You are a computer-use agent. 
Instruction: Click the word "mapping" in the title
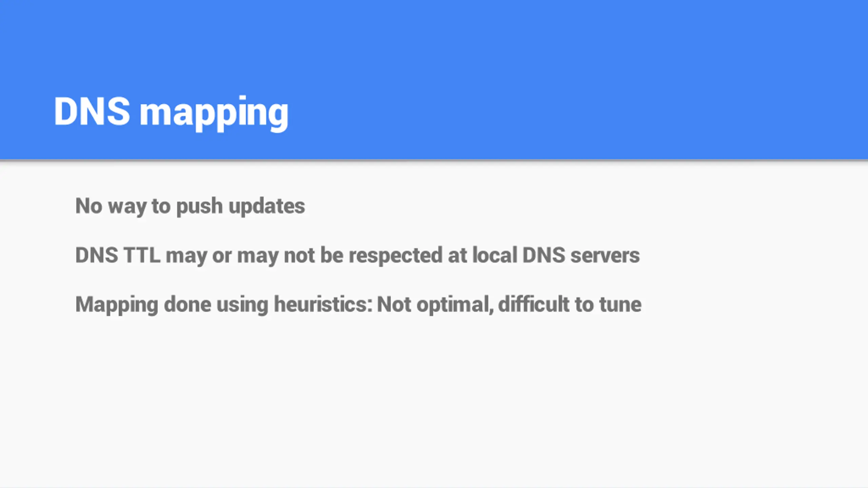tap(214, 114)
